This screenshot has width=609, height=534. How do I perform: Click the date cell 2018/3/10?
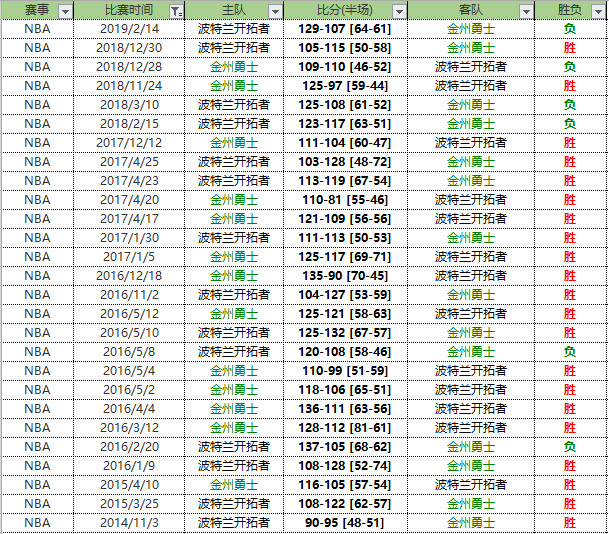point(129,105)
